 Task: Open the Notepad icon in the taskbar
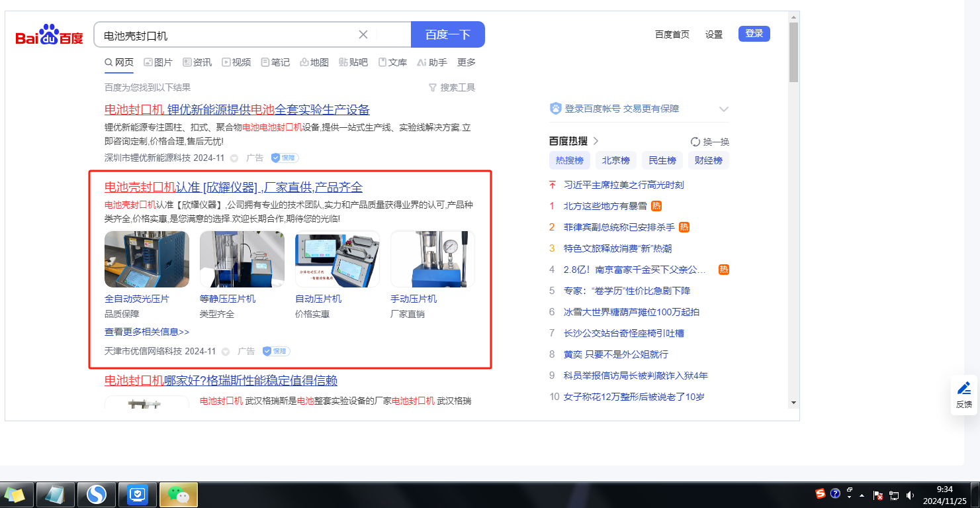(x=55, y=494)
